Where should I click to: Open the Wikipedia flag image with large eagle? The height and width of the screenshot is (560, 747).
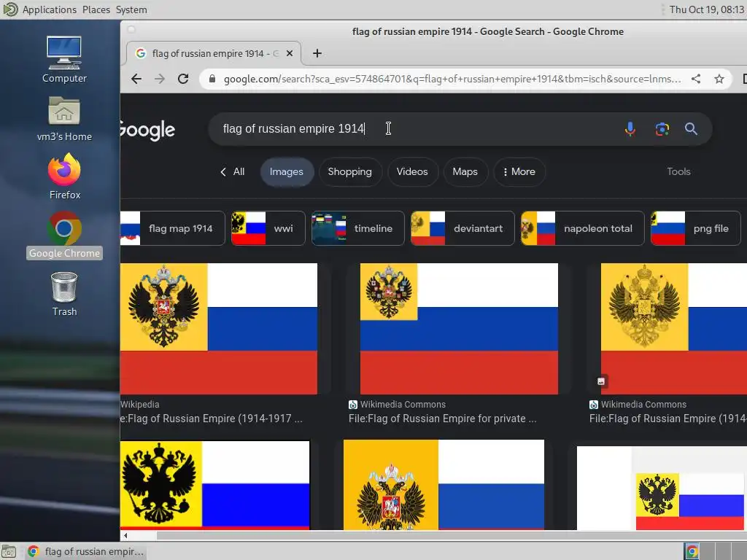coord(219,329)
